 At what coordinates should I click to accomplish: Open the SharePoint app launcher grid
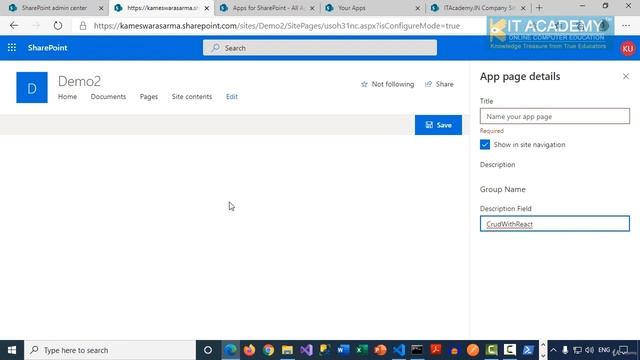click(12, 48)
